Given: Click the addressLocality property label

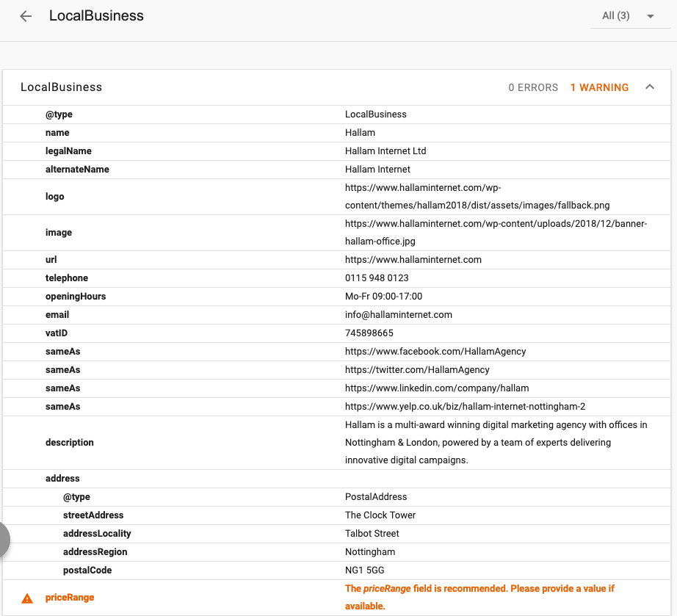Looking at the screenshot, I should (x=97, y=534).
